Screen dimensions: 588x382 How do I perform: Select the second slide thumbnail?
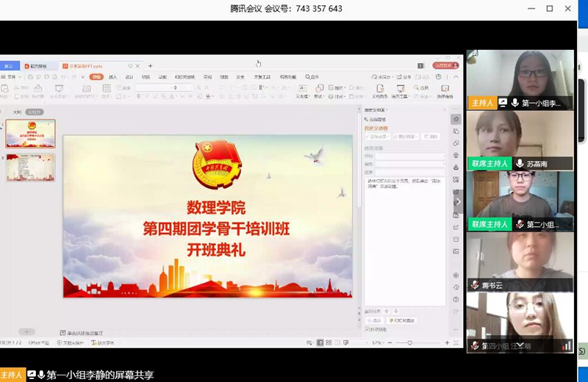tap(30, 167)
